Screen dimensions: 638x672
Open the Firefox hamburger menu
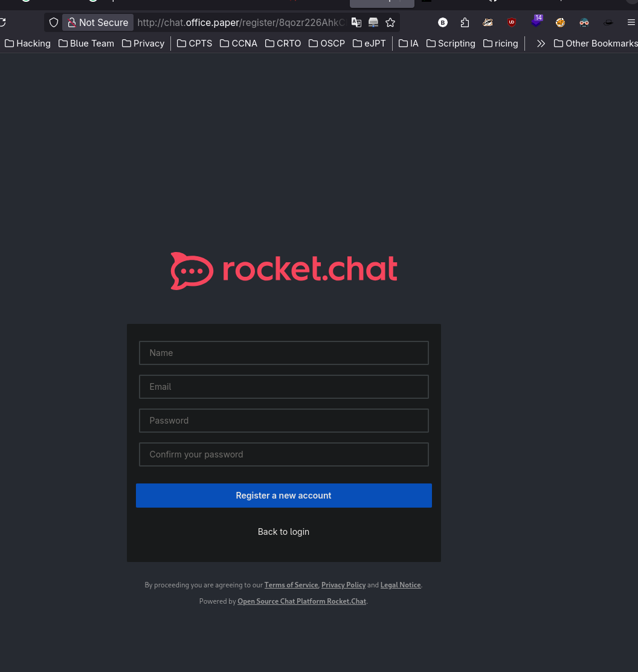click(631, 22)
